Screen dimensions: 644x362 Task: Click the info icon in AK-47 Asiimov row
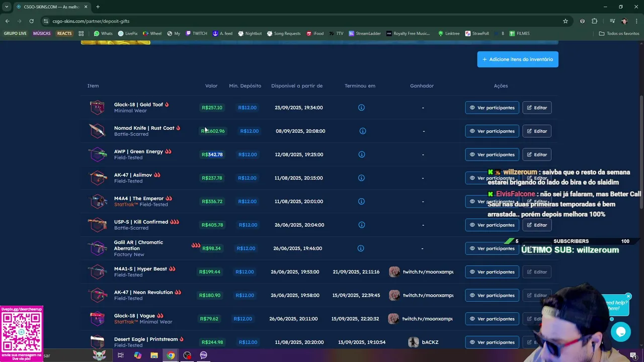pyautogui.click(x=361, y=178)
